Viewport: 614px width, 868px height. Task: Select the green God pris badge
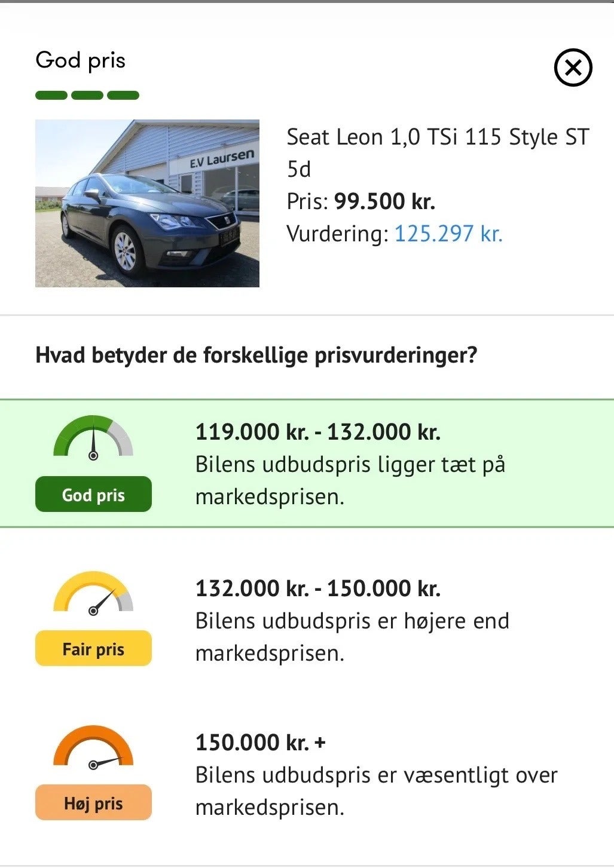point(93,494)
